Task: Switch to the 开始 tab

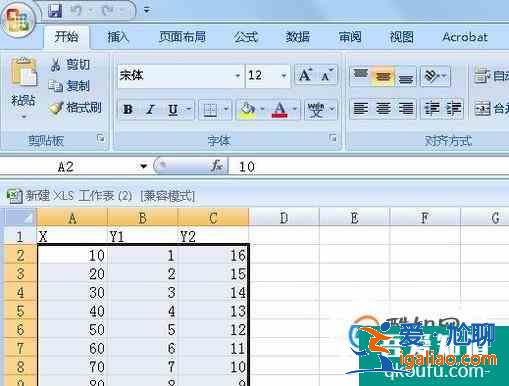Action: 66,37
